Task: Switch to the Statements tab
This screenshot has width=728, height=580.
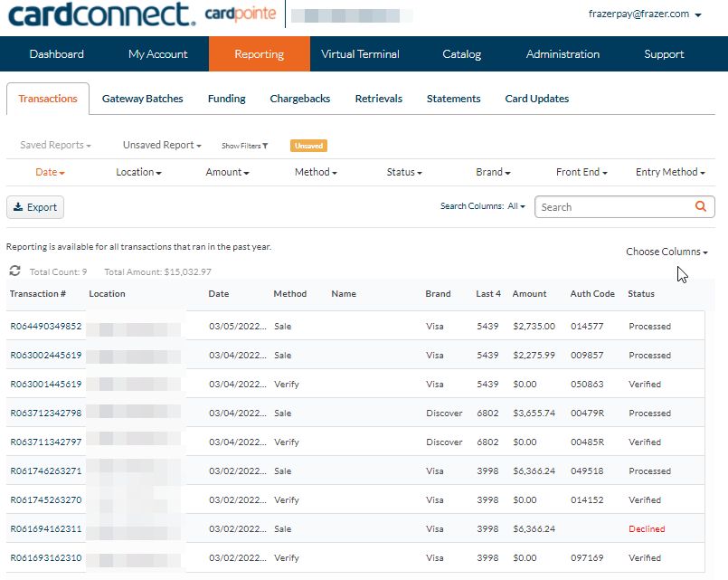Action: click(454, 99)
